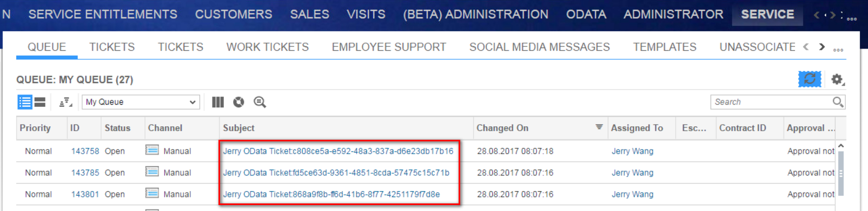Open subject ending d6e23db17b16
The height and width of the screenshot is (211, 868).
(338, 151)
